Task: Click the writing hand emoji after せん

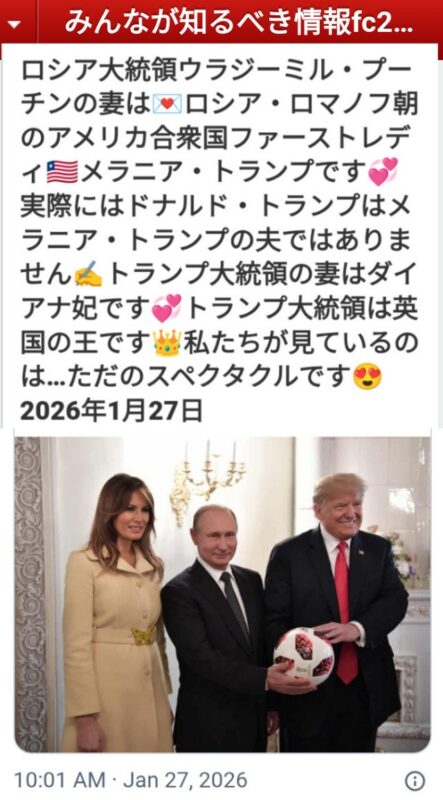Action: (x=88, y=276)
